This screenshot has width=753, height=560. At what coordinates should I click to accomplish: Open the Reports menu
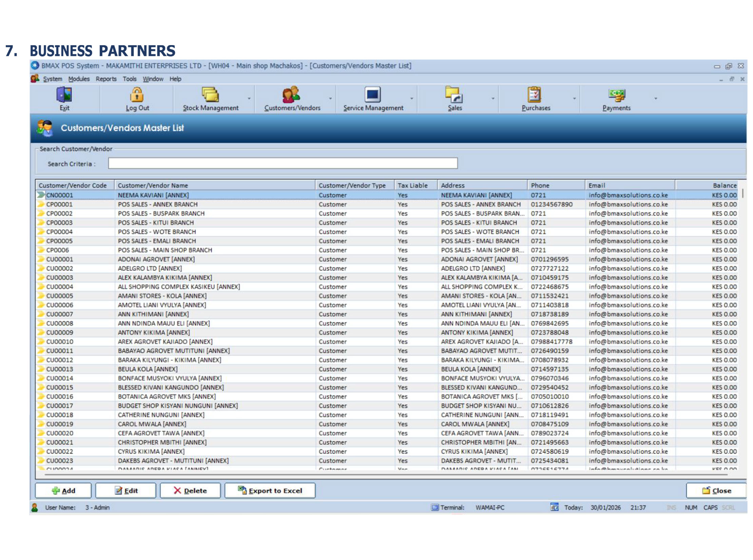pyautogui.click(x=106, y=79)
